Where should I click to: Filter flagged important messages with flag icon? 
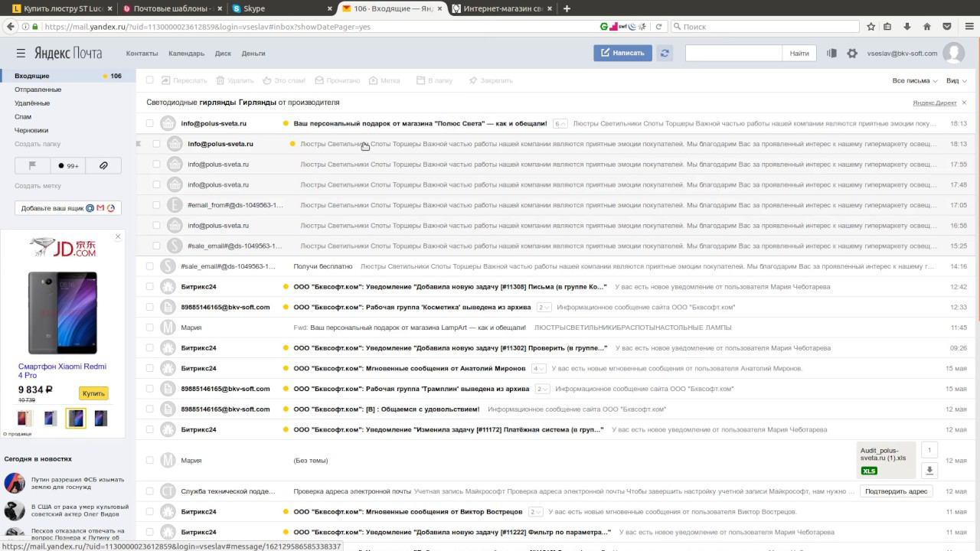pos(33,165)
